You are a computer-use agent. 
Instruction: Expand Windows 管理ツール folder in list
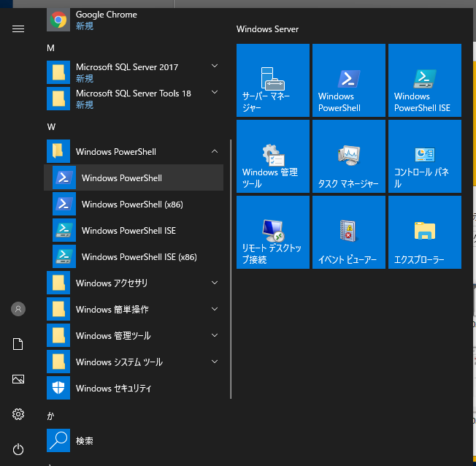(x=134, y=335)
